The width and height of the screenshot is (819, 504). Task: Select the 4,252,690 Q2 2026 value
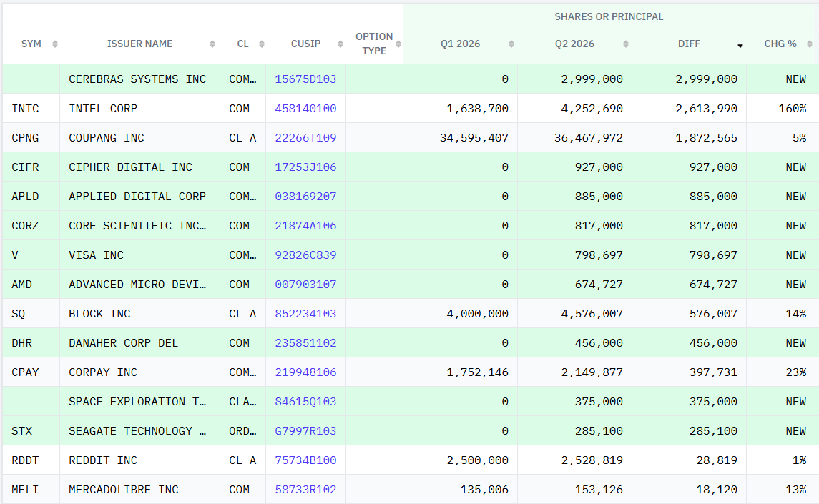coord(592,109)
